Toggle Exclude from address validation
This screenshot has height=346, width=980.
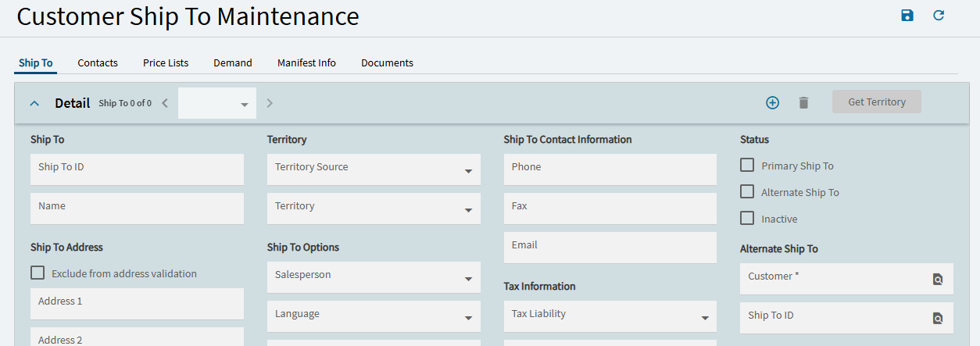coord(38,273)
